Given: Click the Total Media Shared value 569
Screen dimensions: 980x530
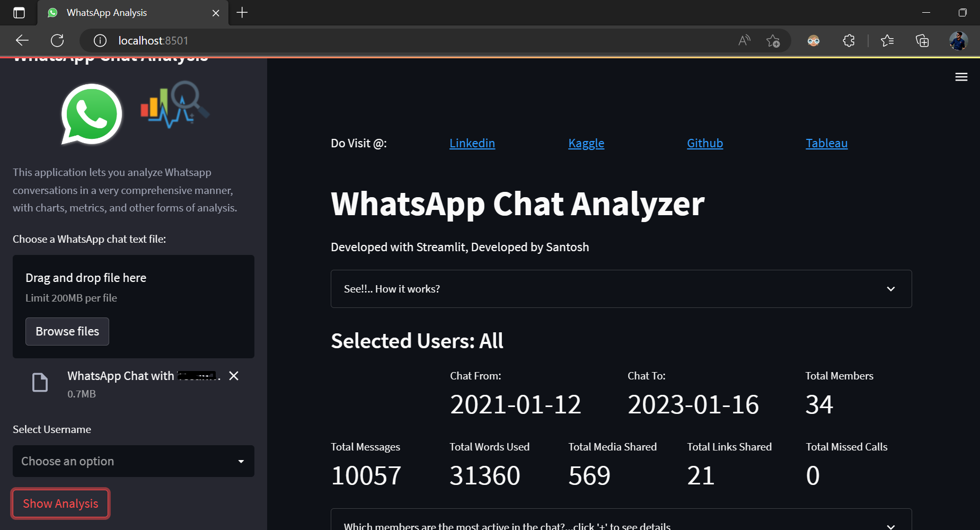Looking at the screenshot, I should [589, 475].
